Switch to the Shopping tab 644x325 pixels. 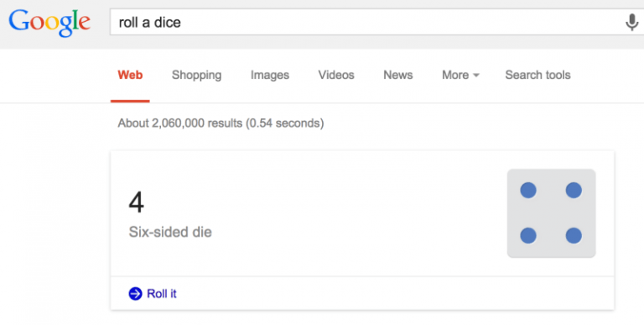tap(196, 75)
